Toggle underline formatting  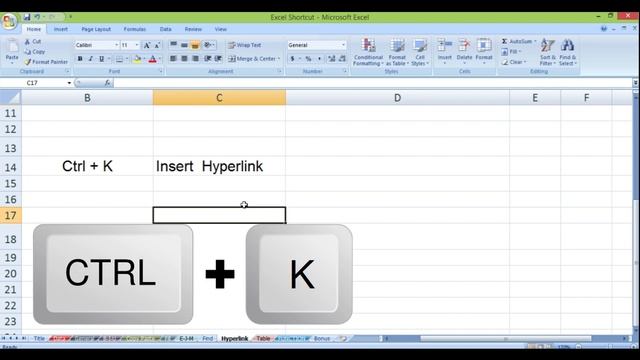(x=101, y=59)
